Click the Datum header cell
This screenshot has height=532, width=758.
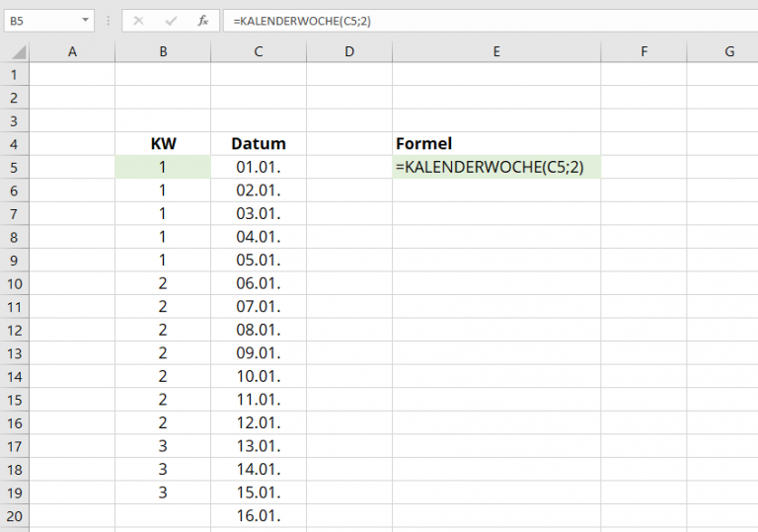click(258, 144)
